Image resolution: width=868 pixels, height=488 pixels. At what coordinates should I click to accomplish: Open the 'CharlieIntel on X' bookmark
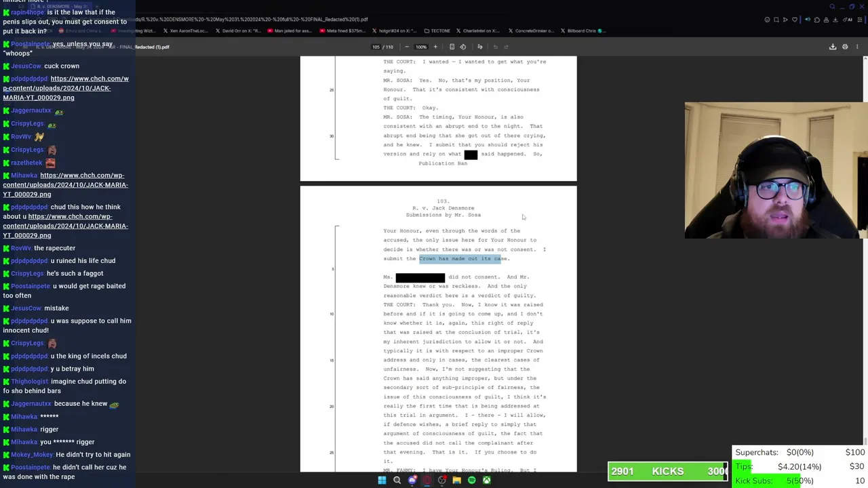pos(477,30)
